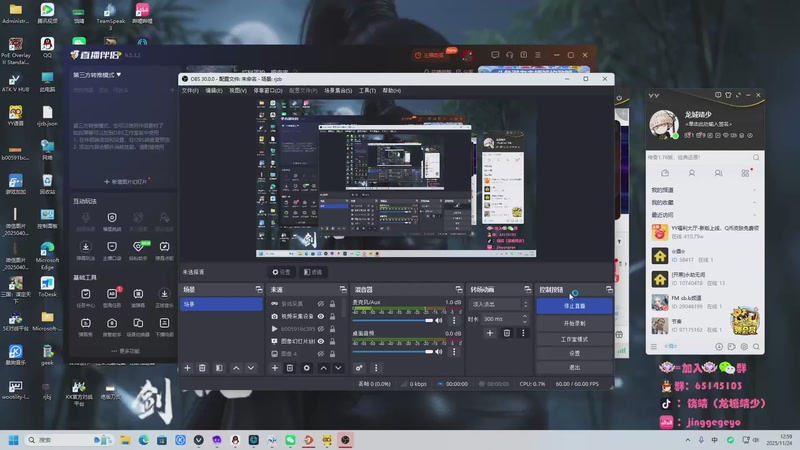The height and width of the screenshot is (450, 800).
Task: Open YY groups icon tab
Action: 718,173
